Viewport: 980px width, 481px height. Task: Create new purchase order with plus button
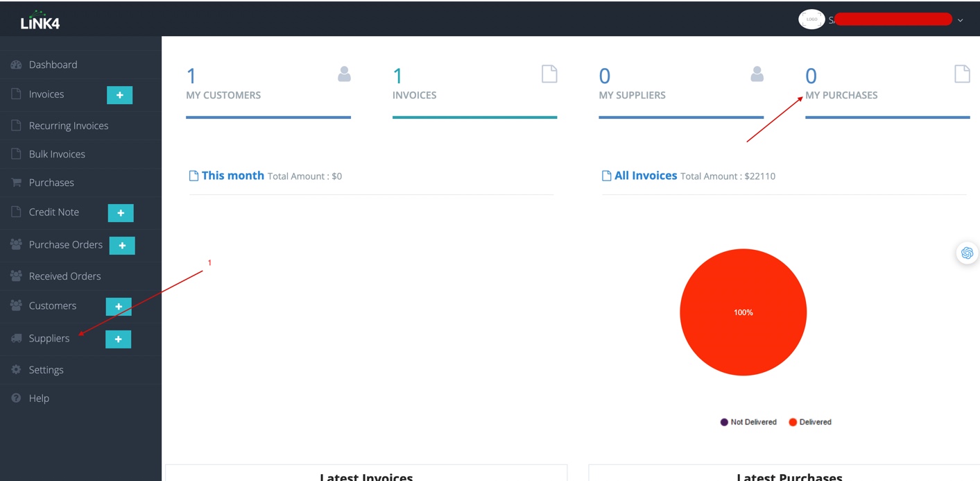pyautogui.click(x=122, y=246)
